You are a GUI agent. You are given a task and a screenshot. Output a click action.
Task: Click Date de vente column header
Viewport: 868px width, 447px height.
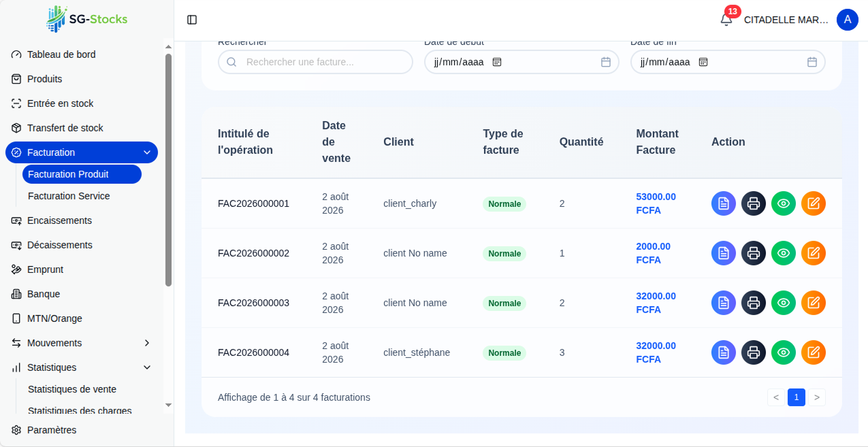(336, 142)
